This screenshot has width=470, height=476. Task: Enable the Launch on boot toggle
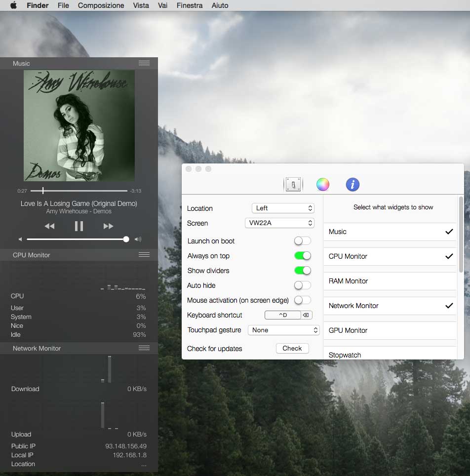pos(302,241)
